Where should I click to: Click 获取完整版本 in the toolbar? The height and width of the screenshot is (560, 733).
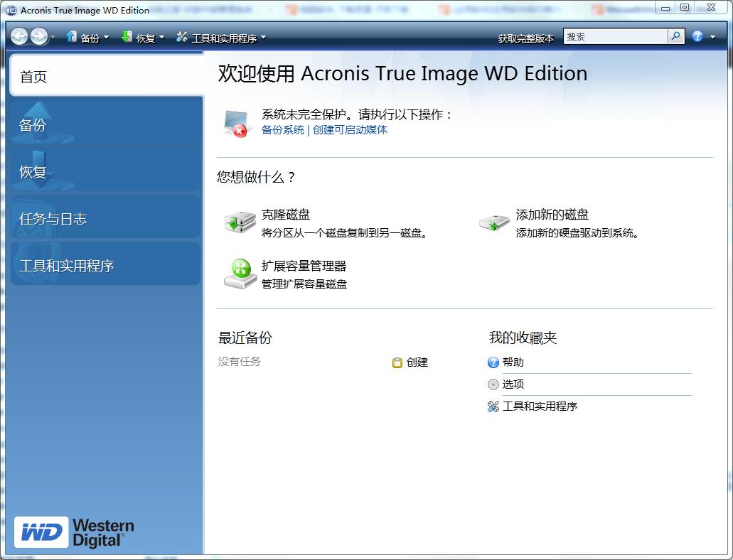(x=526, y=38)
